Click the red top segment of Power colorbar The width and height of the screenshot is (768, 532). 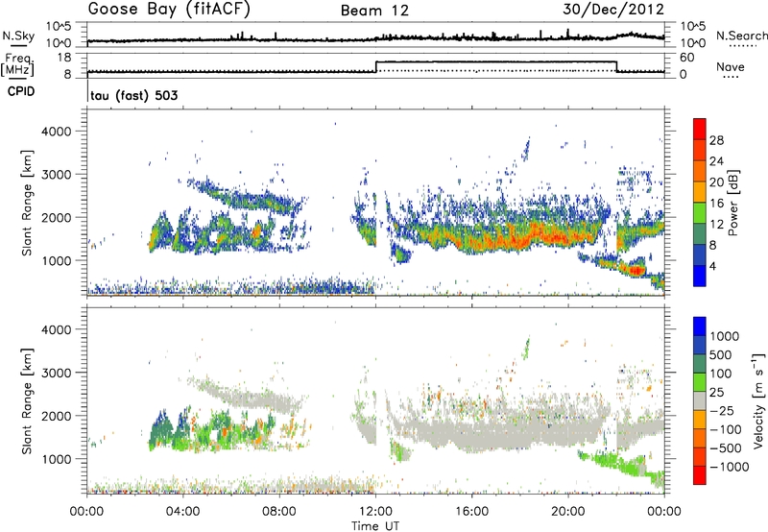pos(700,129)
